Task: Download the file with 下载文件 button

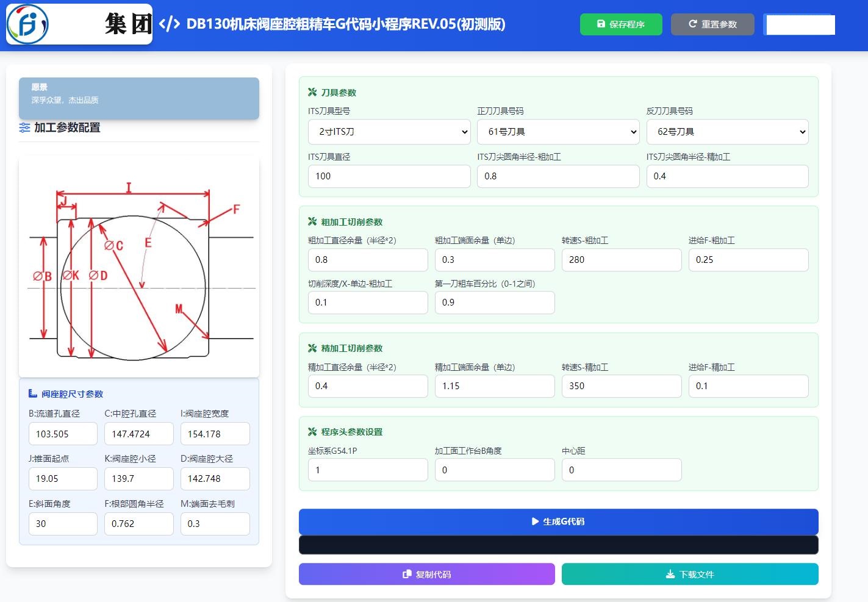Action: click(x=690, y=574)
